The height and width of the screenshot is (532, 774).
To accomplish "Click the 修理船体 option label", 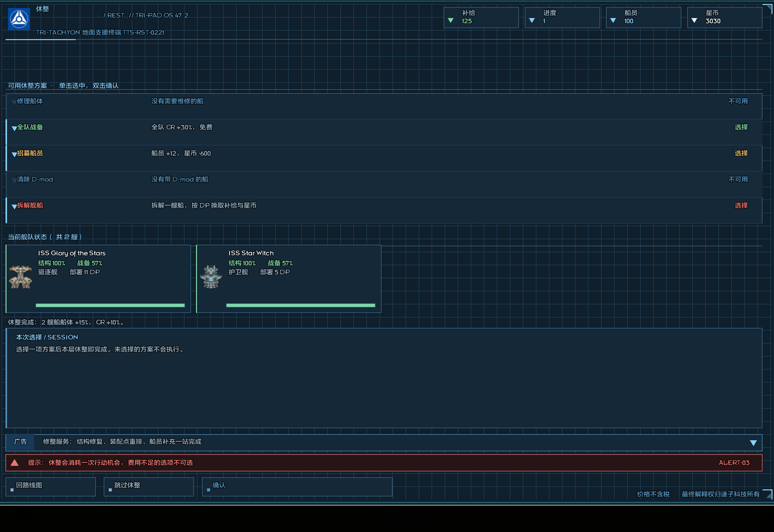I will [x=30, y=101].
